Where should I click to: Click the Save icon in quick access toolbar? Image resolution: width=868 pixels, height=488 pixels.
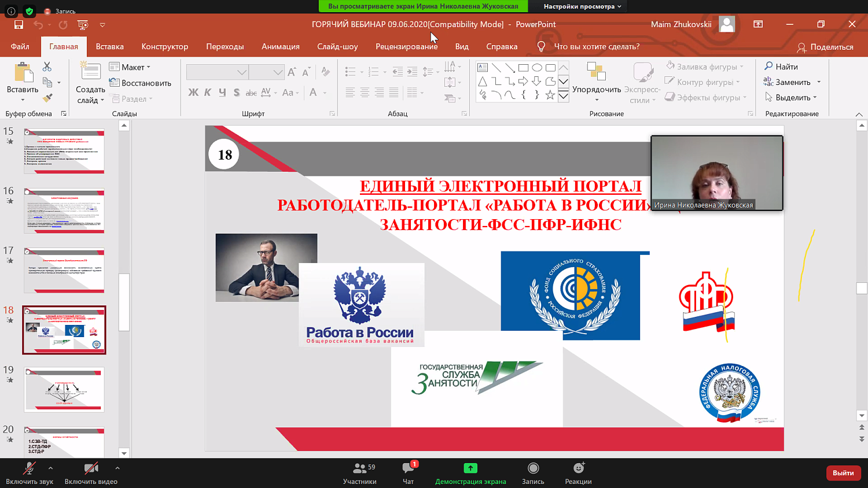(19, 24)
